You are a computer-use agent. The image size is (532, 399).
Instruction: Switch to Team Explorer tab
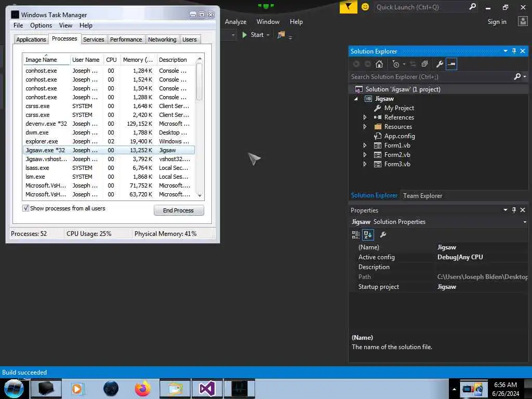coord(422,196)
